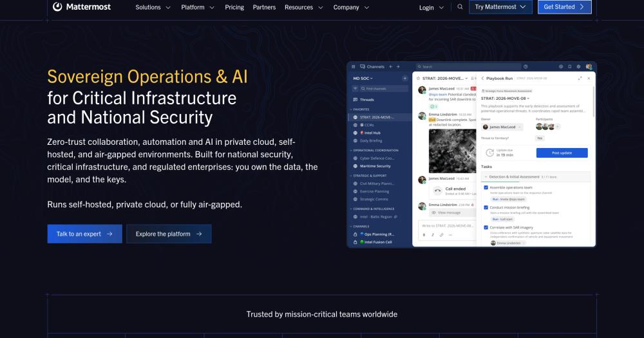Open the settings gear in app header
Image resolution: width=644 pixels, height=338 pixels.
click(578, 66)
